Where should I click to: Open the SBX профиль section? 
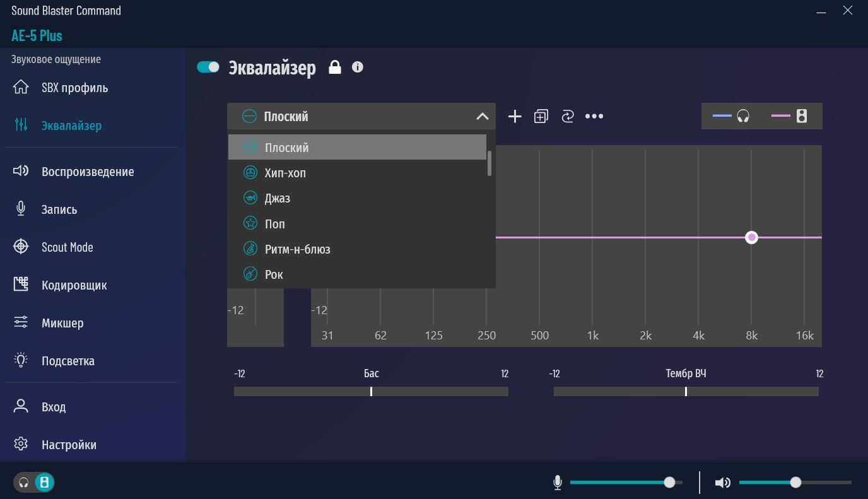click(x=74, y=88)
